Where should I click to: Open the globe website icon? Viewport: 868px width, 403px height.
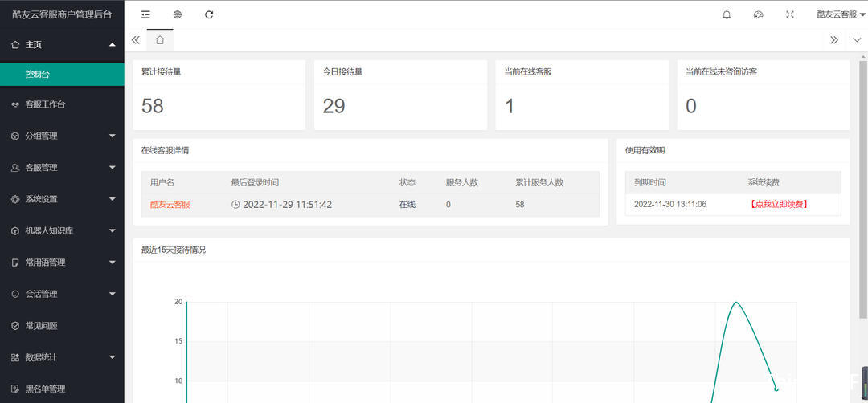pos(177,15)
